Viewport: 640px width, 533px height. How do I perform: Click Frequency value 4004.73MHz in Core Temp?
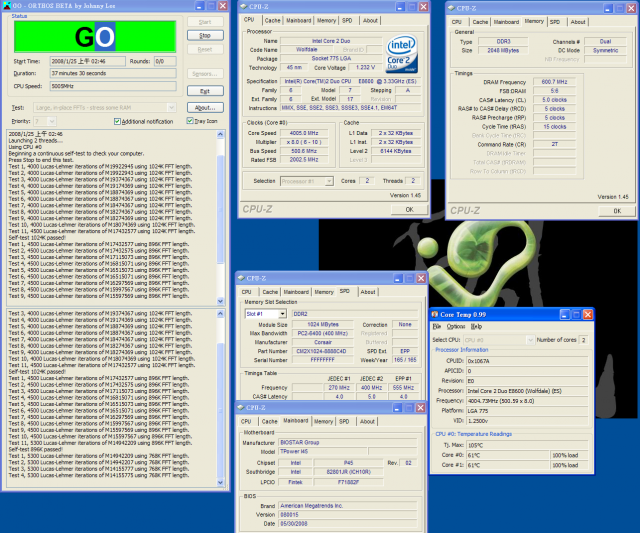pyautogui.click(x=527, y=401)
